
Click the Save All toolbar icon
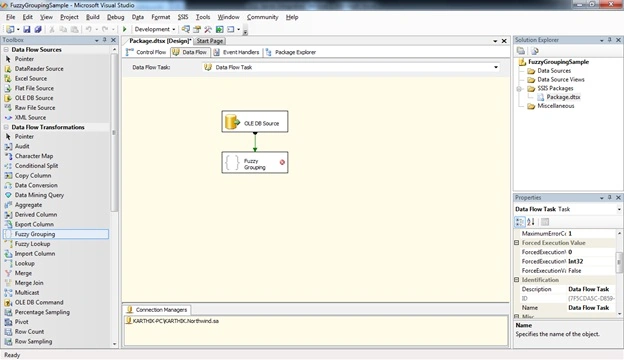coord(38,29)
